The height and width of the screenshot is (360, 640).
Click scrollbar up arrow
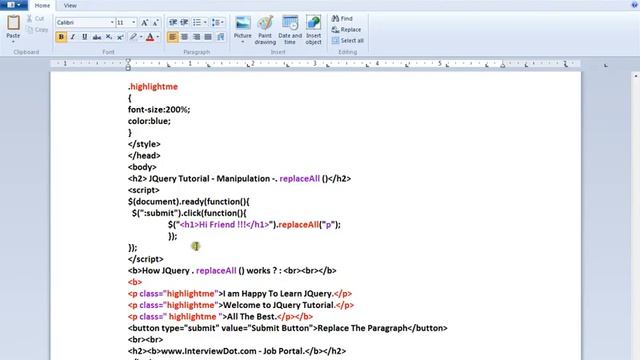tap(636, 76)
